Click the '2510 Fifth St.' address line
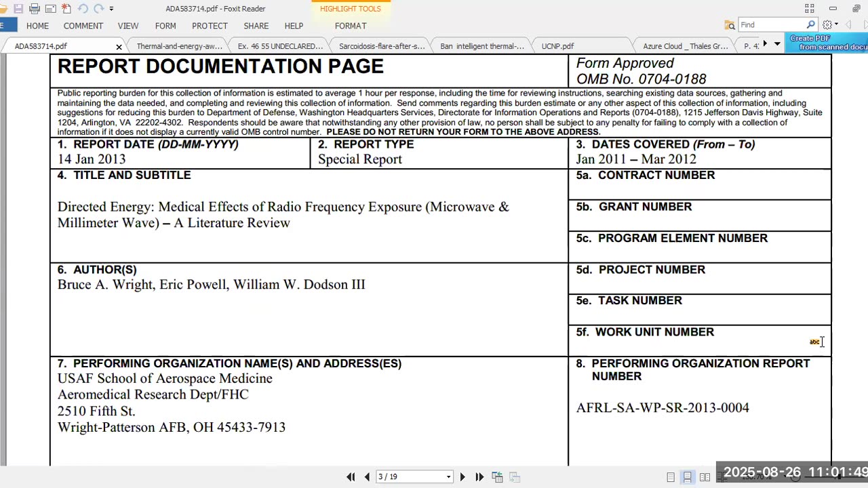This screenshot has width=868, height=488. point(96,411)
